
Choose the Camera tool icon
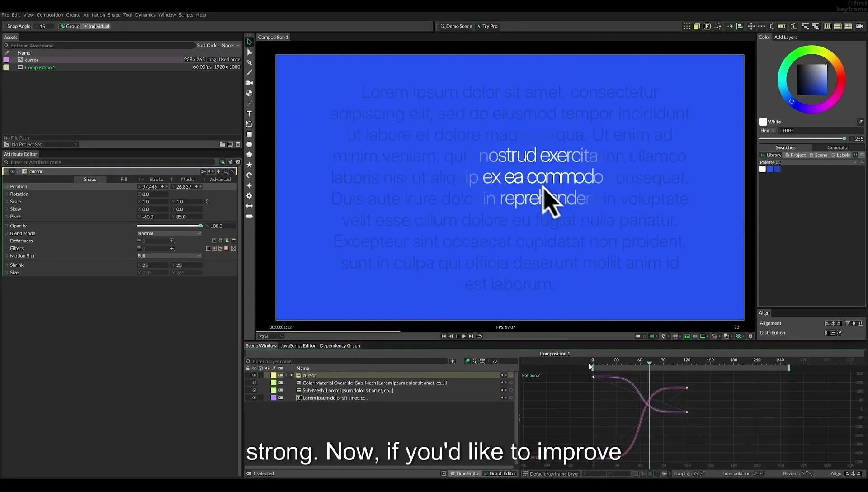(x=249, y=83)
